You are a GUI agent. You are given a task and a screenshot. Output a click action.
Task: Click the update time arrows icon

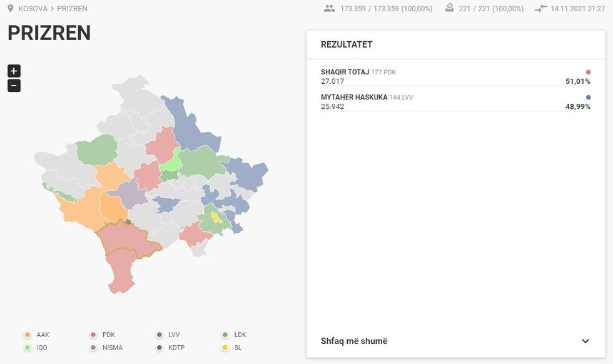(541, 9)
